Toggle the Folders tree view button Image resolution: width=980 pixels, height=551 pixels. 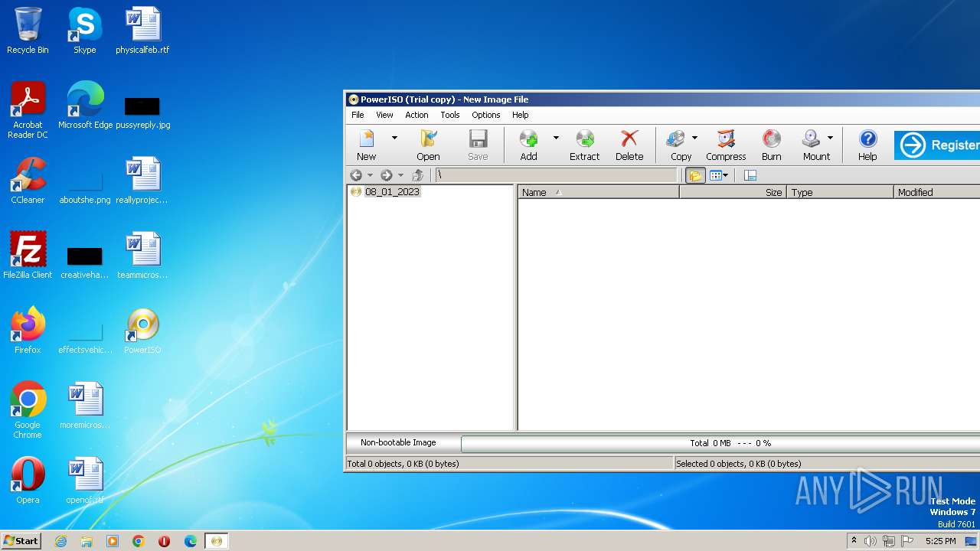click(695, 175)
